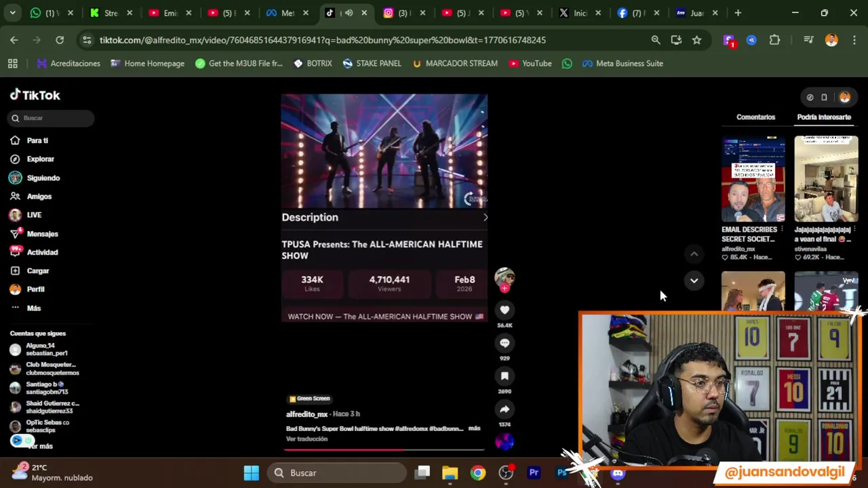
Task: Click the phone app icon in top pill
Action: point(824,97)
